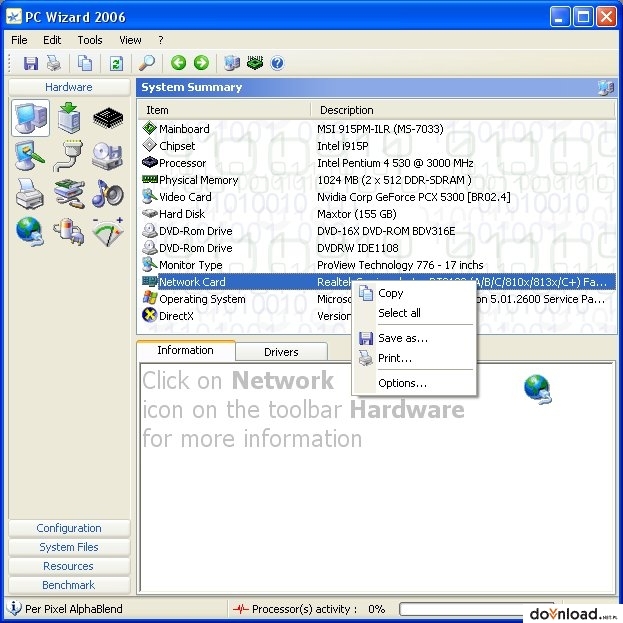Open the Benchmark category
Viewport: 623px width, 623px height.
[69, 585]
